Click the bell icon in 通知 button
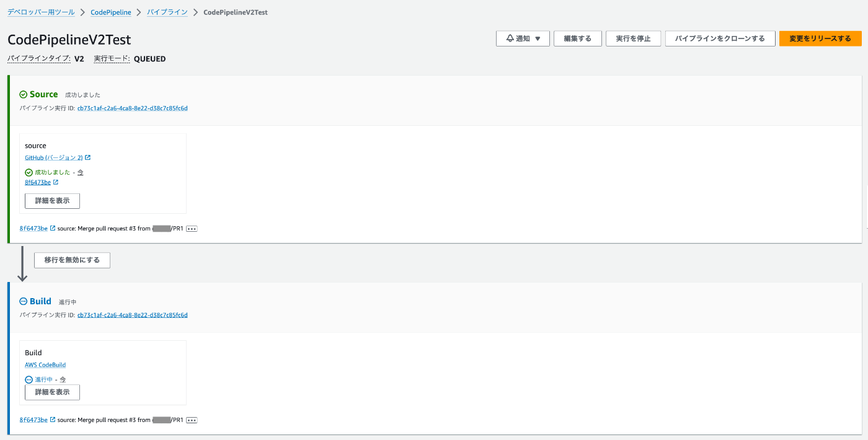The width and height of the screenshot is (868, 440). click(510, 38)
